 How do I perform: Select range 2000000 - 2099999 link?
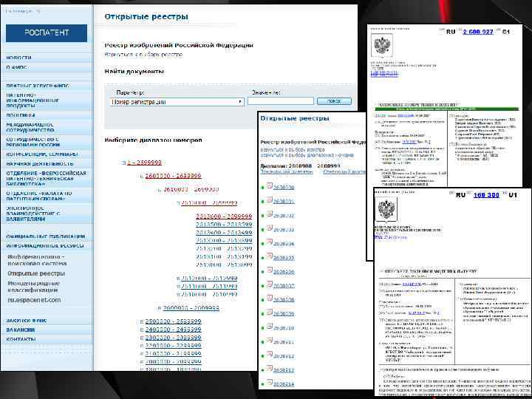pos(174,362)
